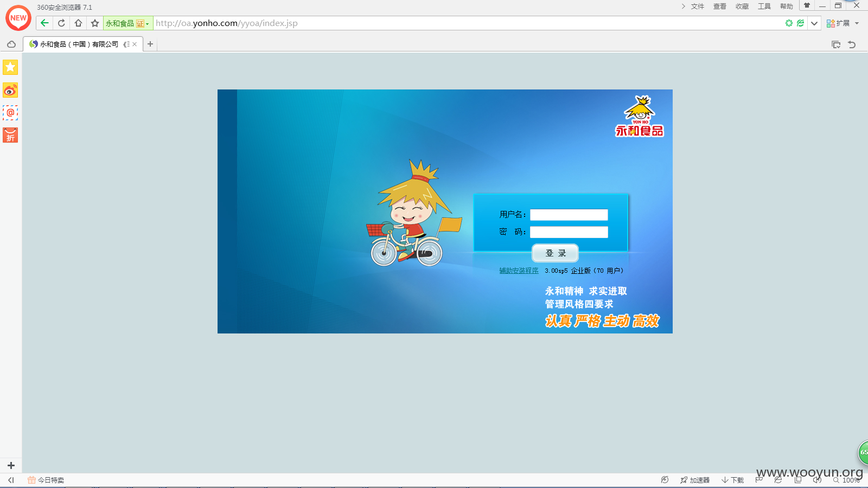Open the cloud tab icon
The width and height of the screenshot is (868, 488).
pyautogui.click(x=11, y=44)
